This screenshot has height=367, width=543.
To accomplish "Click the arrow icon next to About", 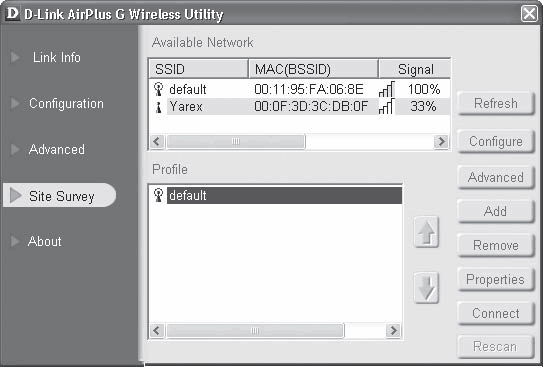I will (x=15, y=241).
